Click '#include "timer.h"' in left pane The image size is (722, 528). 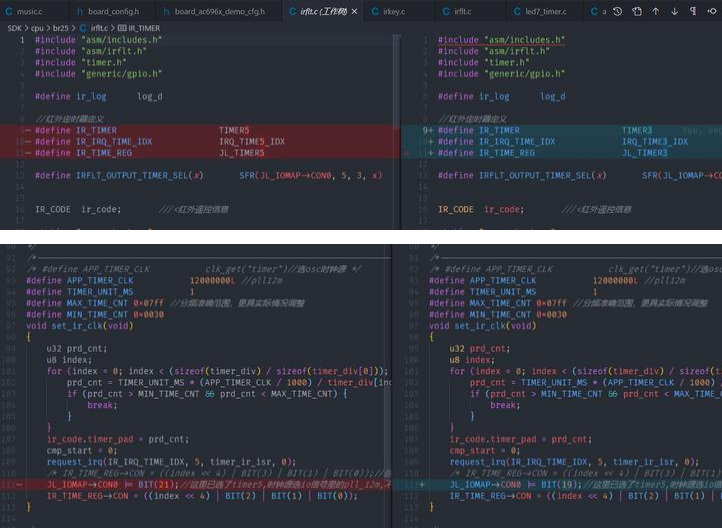(x=81, y=62)
